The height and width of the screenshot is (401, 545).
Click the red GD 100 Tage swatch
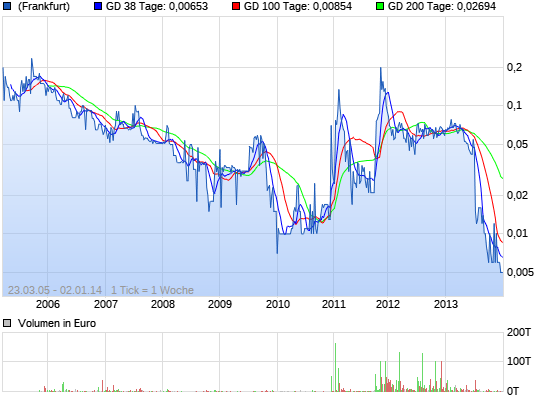tap(236, 6)
